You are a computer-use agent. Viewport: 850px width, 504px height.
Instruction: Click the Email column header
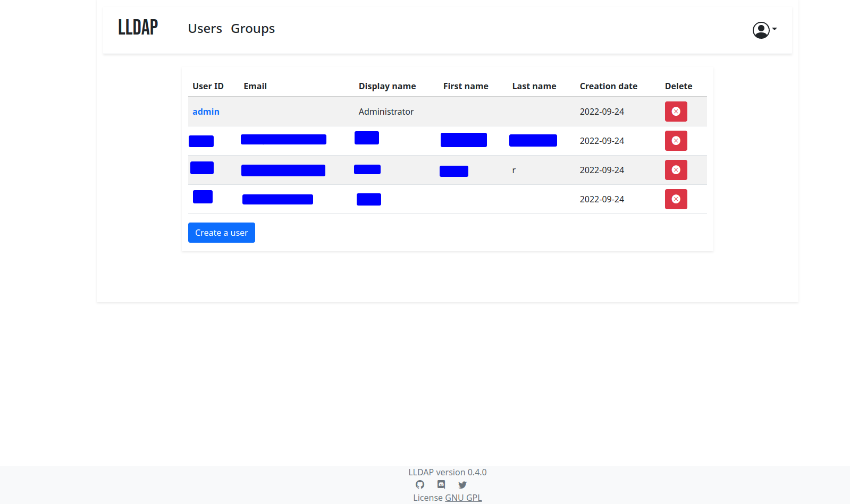(x=255, y=86)
